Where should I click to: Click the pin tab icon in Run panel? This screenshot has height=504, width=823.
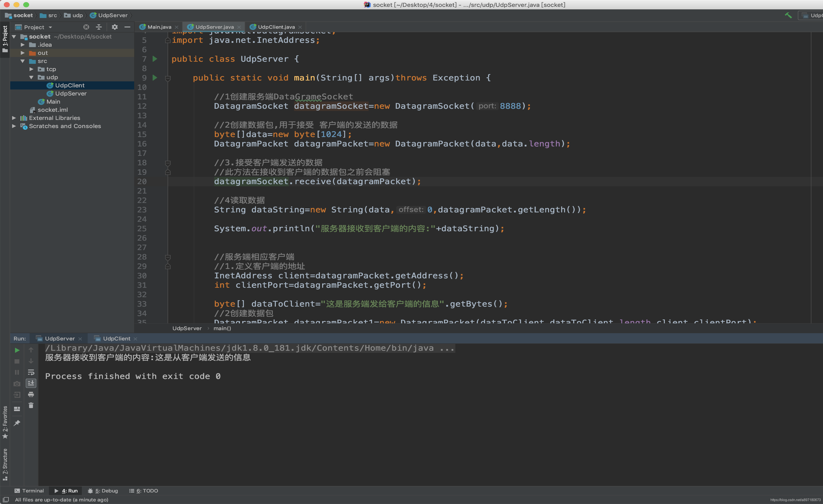(17, 423)
